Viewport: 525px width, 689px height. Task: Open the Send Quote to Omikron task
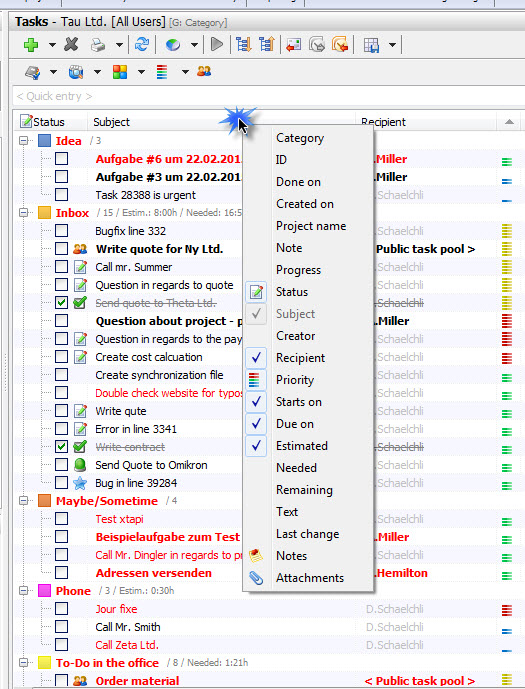click(x=151, y=465)
